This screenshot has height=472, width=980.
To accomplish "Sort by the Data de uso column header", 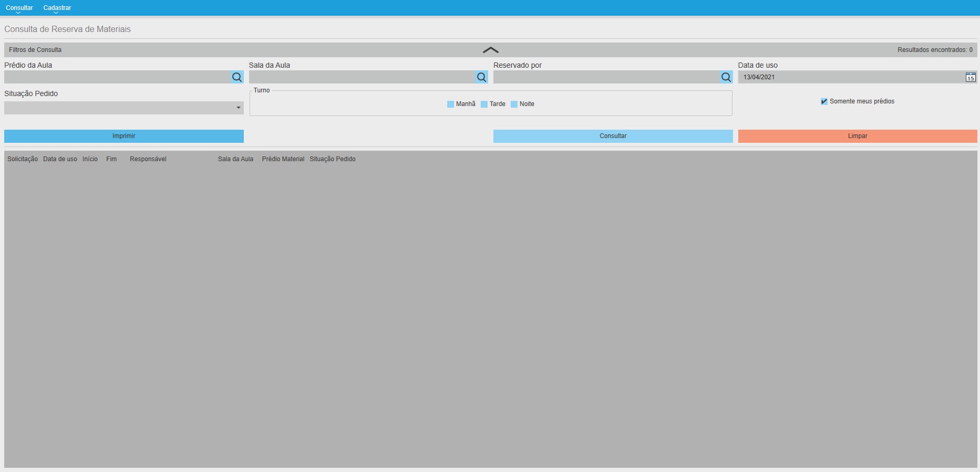I will pyautogui.click(x=60, y=159).
